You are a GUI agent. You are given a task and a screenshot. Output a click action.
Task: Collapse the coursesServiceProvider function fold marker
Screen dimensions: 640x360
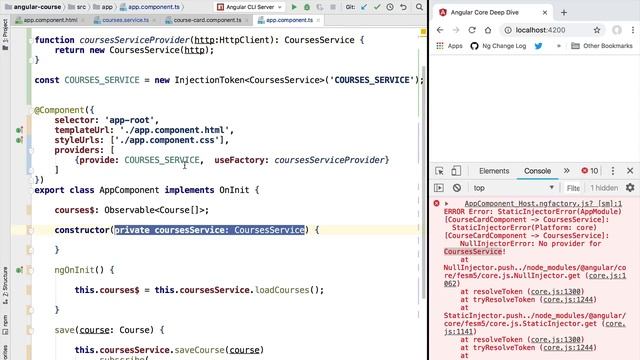[30, 40]
